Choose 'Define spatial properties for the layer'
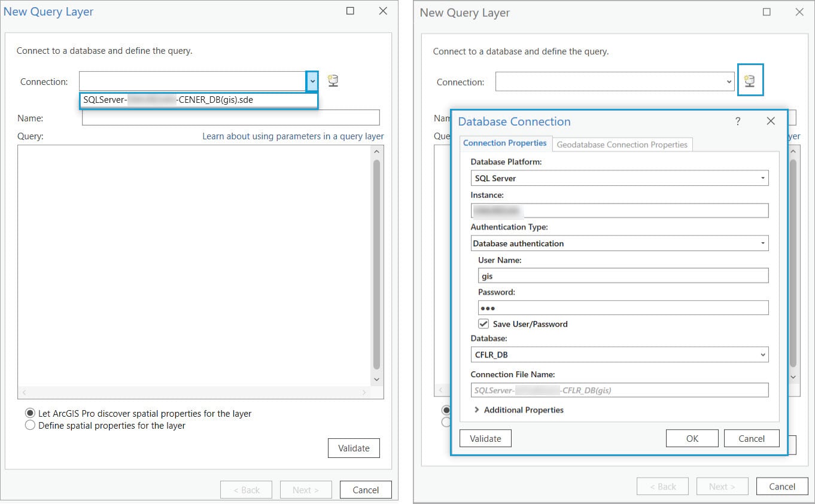 (30, 425)
